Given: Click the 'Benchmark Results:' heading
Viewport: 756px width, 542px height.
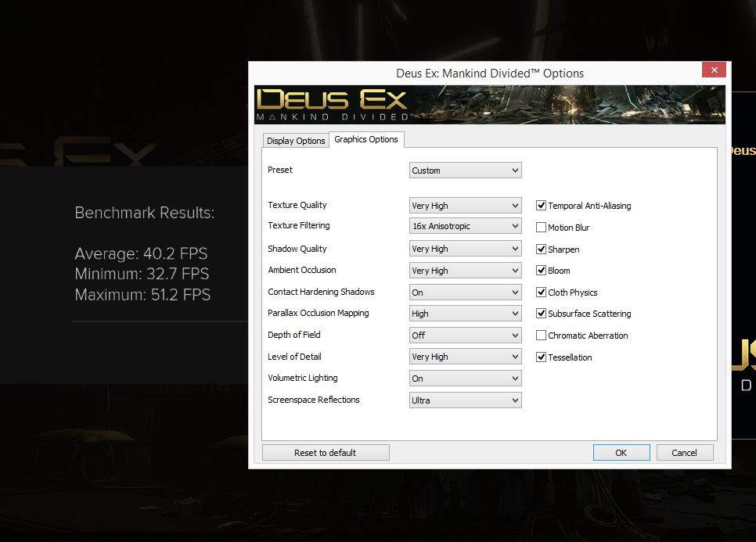Looking at the screenshot, I should click(x=145, y=213).
